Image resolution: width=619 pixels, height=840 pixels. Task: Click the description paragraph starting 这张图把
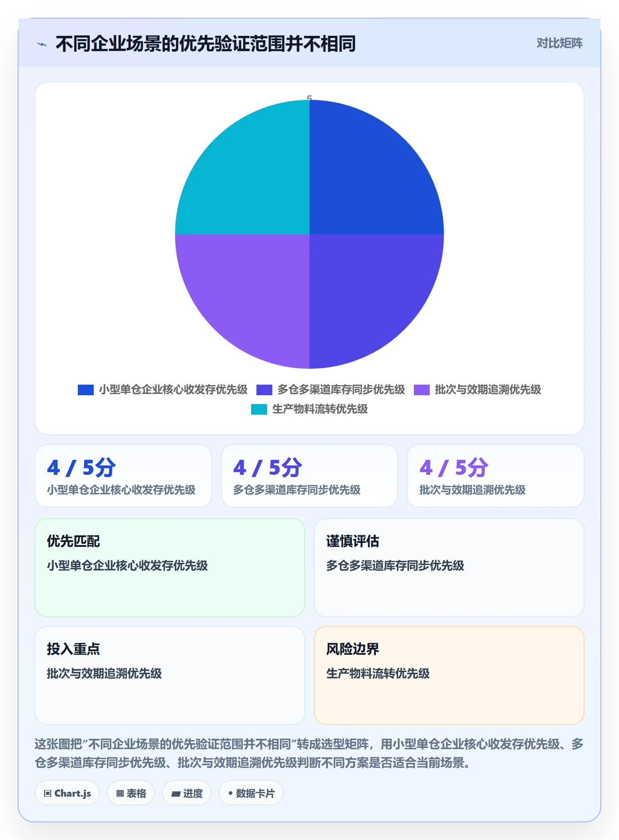coord(309,753)
